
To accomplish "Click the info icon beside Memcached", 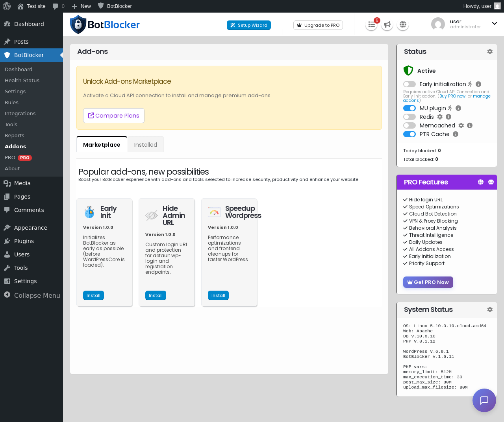I will (470, 125).
